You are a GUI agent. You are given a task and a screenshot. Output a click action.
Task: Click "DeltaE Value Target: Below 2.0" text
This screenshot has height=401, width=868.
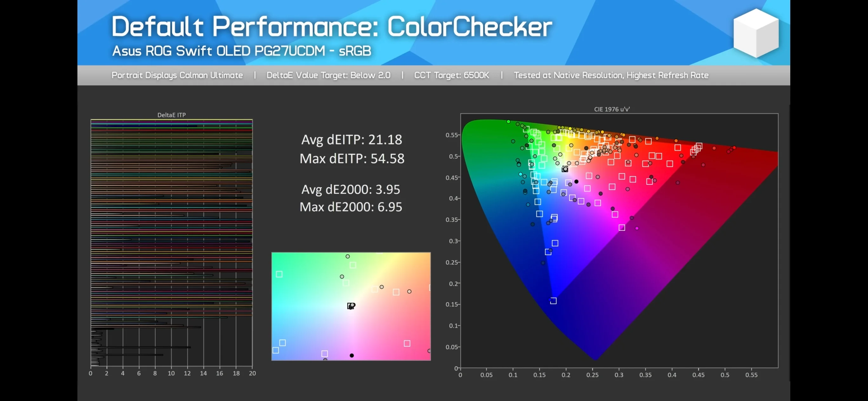[329, 75]
